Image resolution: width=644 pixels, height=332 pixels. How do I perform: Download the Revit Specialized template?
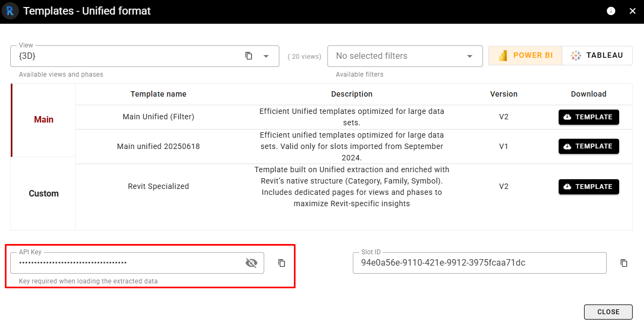tap(588, 187)
